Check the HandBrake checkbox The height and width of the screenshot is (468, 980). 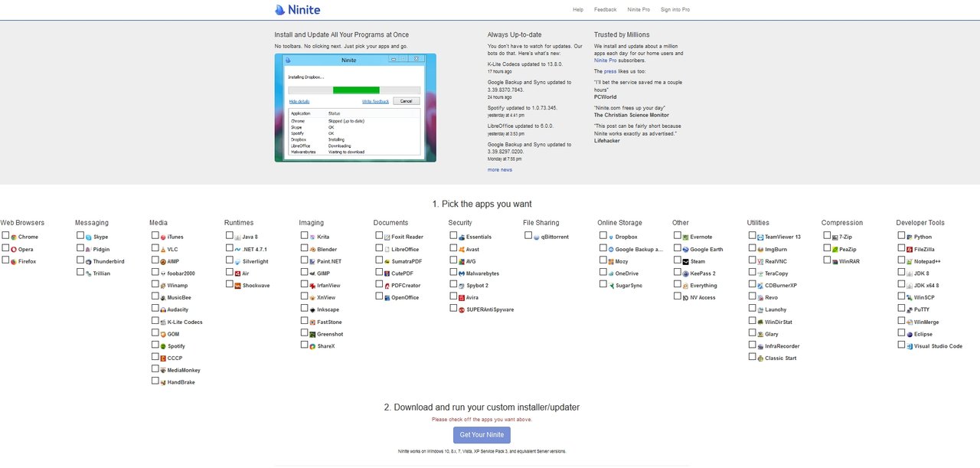[x=155, y=381]
